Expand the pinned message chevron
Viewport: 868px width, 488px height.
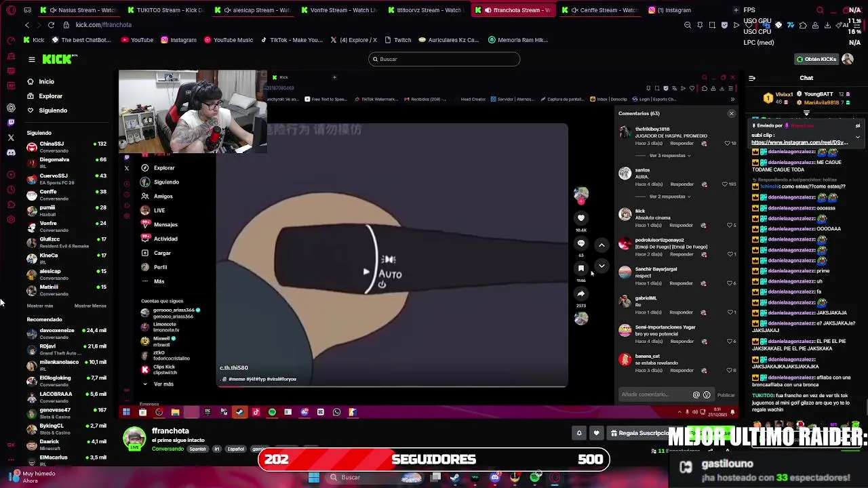tap(858, 137)
